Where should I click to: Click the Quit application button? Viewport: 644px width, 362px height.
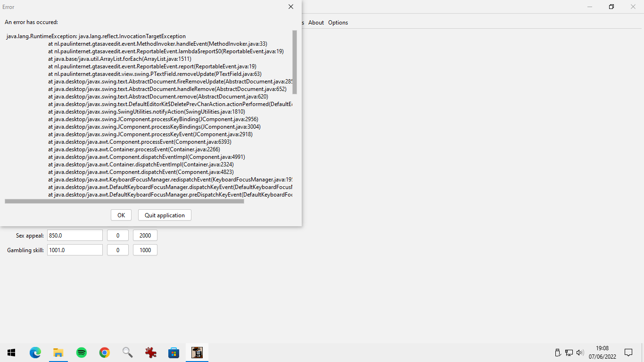coord(164,215)
